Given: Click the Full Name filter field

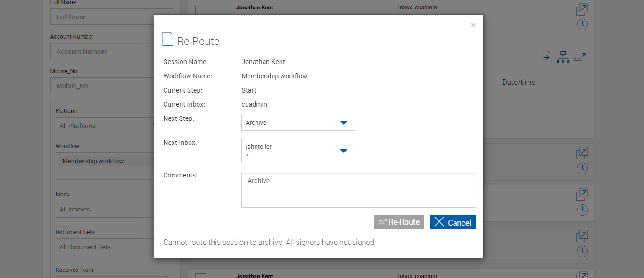Looking at the screenshot, I should pos(111,17).
